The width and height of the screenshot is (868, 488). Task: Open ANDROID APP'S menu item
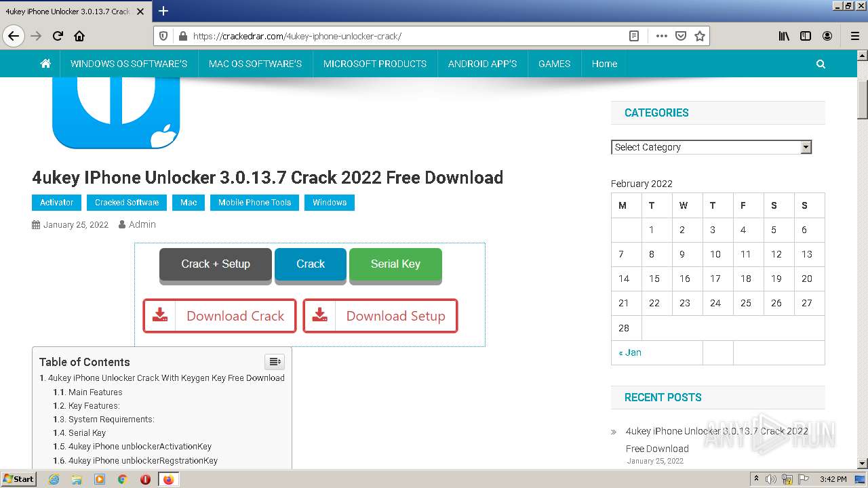[482, 64]
